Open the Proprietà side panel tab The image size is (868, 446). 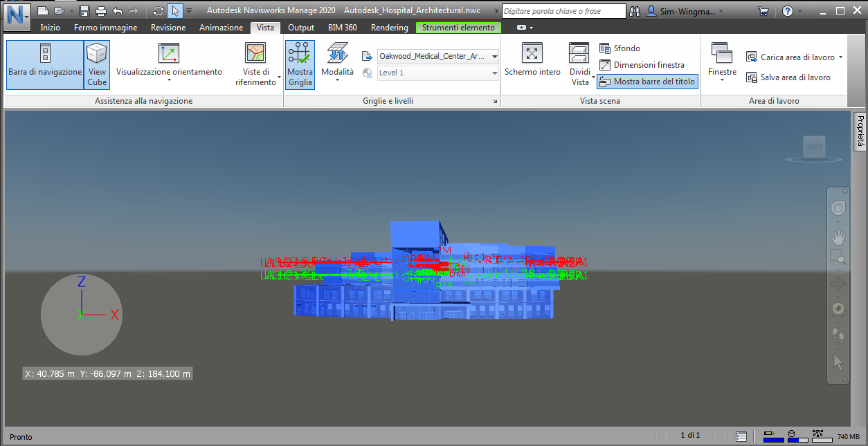tap(860, 130)
